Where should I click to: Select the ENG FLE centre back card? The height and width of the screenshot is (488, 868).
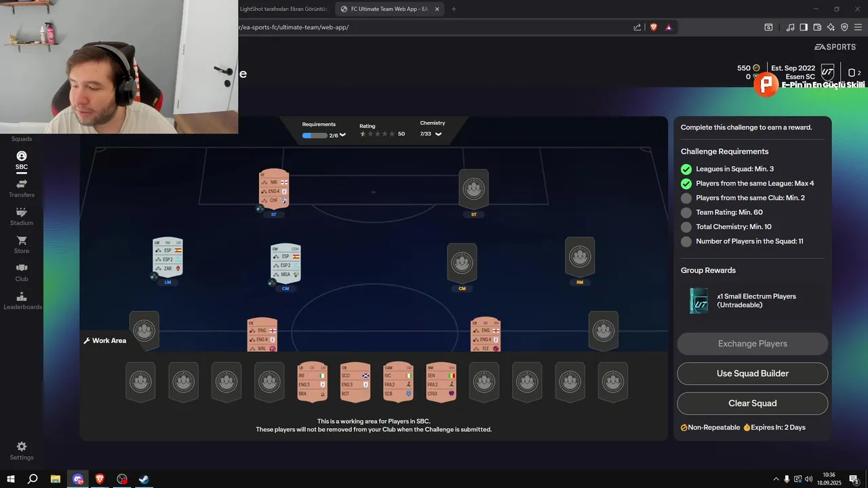point(486,335)
